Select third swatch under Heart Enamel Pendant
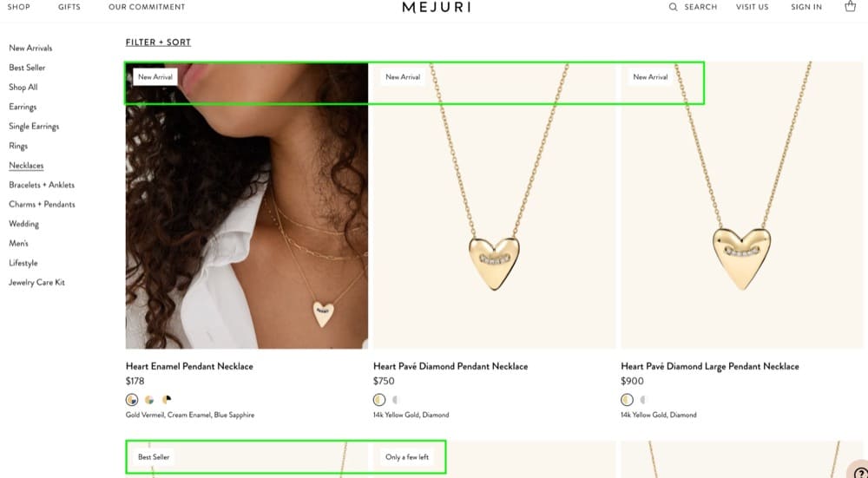The height and width of the screenshot is (478, 868). pyautogui.click(x=167, y=400)
